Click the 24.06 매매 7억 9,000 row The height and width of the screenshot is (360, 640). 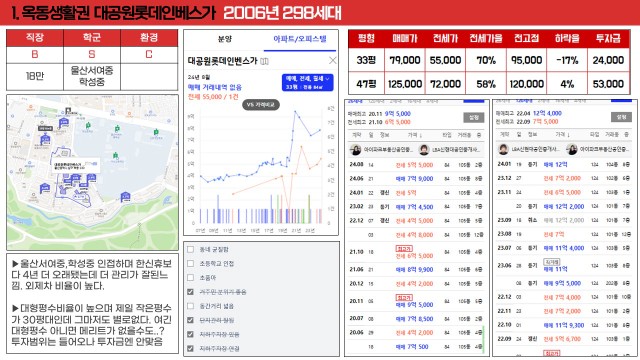click(416, 179)
